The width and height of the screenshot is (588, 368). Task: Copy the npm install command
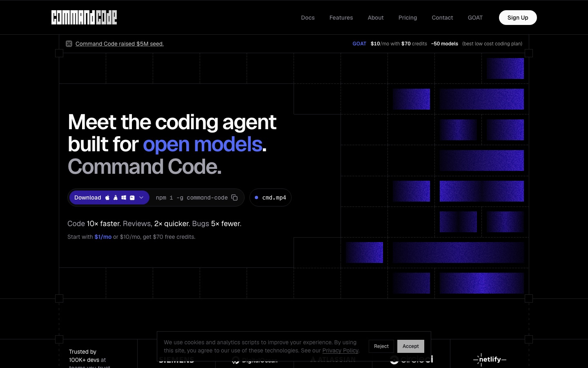click(x=234, y=197)
